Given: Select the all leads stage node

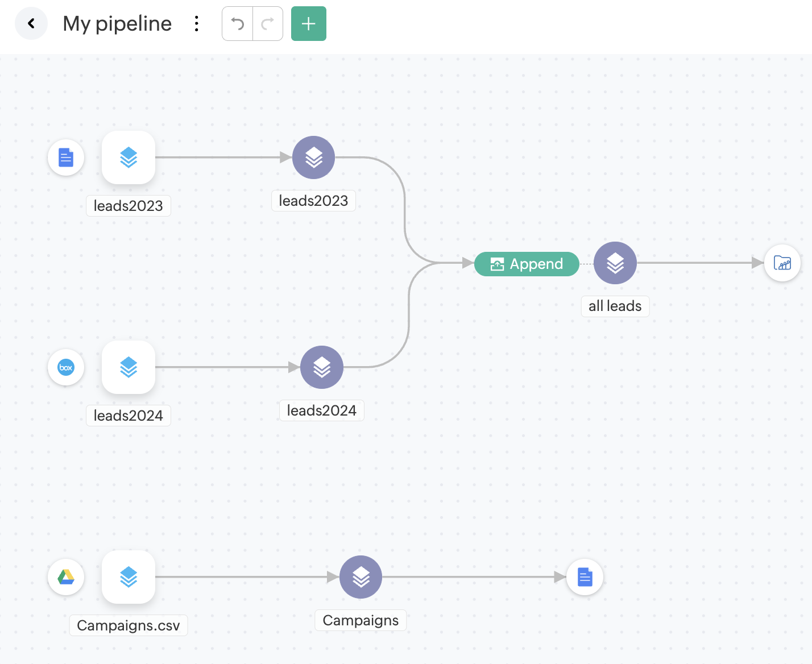Looking at the screenshot, I should tap(615, 263).
